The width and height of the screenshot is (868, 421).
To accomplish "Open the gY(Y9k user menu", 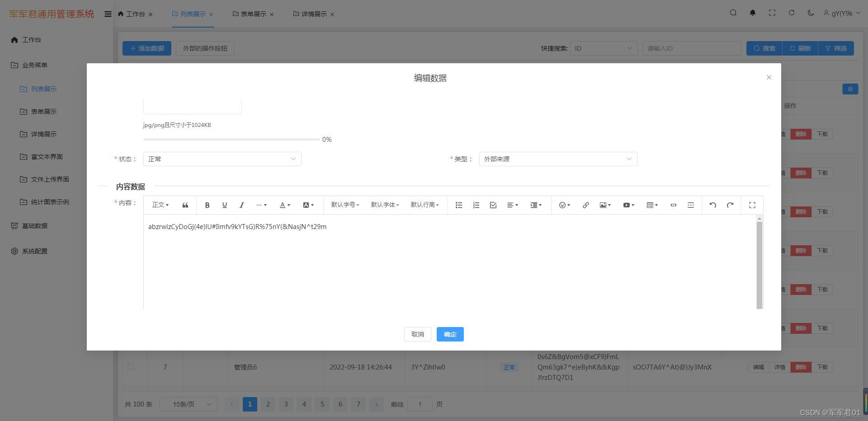I will [842, 14].
